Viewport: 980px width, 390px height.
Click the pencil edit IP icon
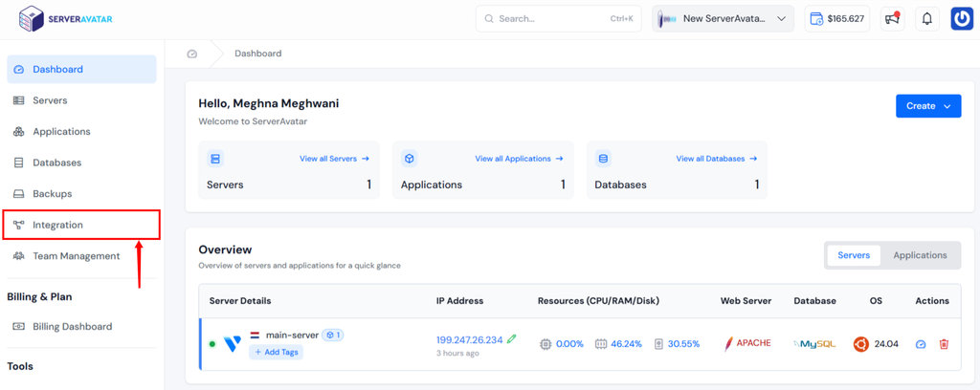(512, 338)
